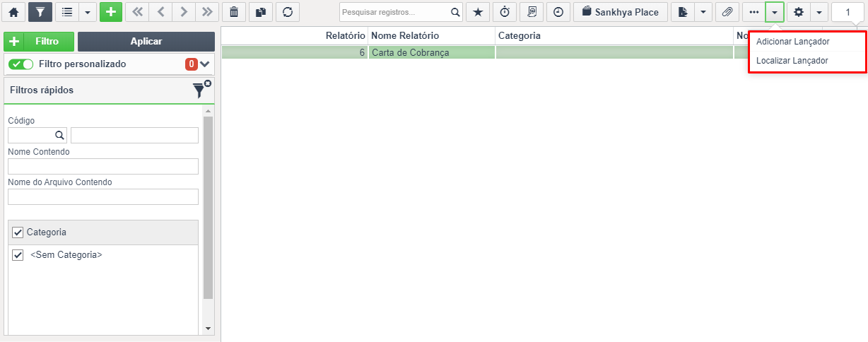Toggle the filter panel funnel icon
Image resolution: width=868 pixels, height=342 pixels.
[40, 12]
